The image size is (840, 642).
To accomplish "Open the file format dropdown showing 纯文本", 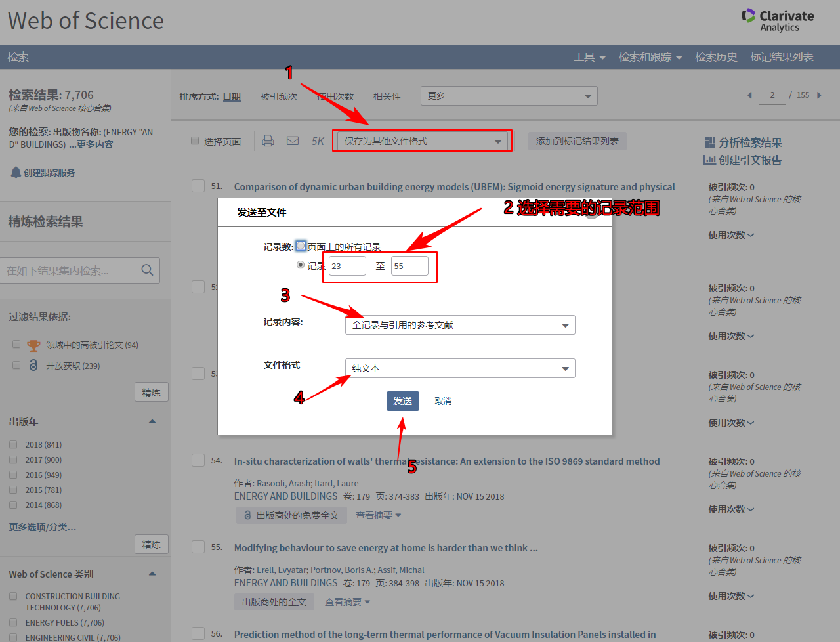I will coord(460,368).
